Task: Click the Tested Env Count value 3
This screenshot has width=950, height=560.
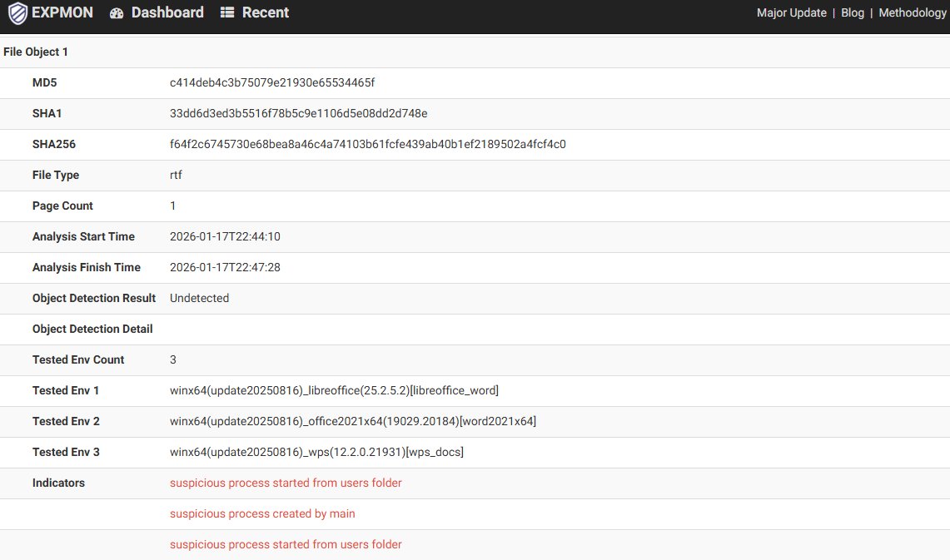Action: pos(172,359)
